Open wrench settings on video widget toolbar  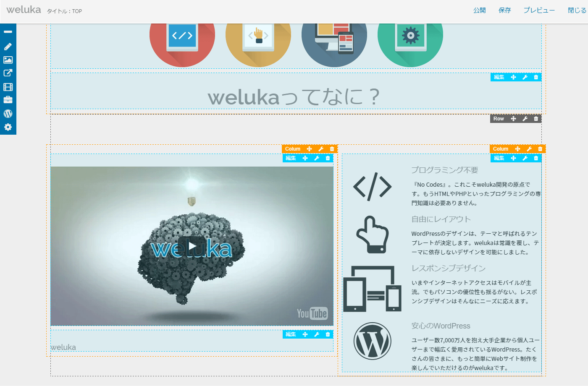click(316, 158)
